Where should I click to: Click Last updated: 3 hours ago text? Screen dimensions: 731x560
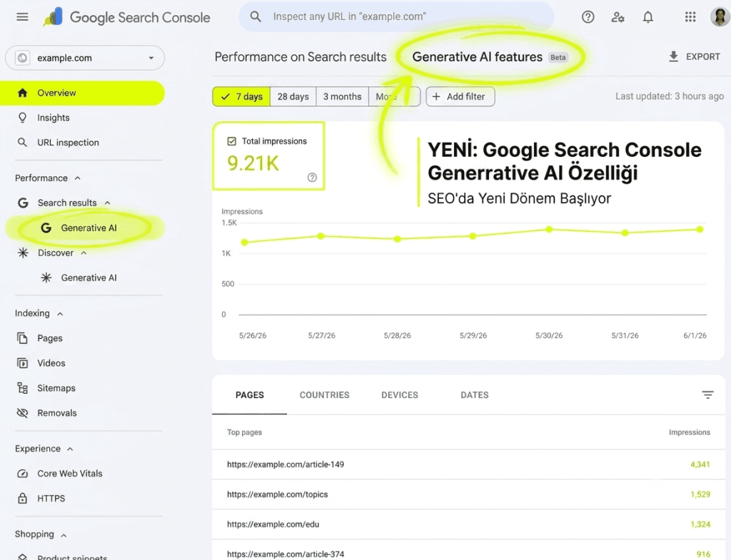coord(670,96)
